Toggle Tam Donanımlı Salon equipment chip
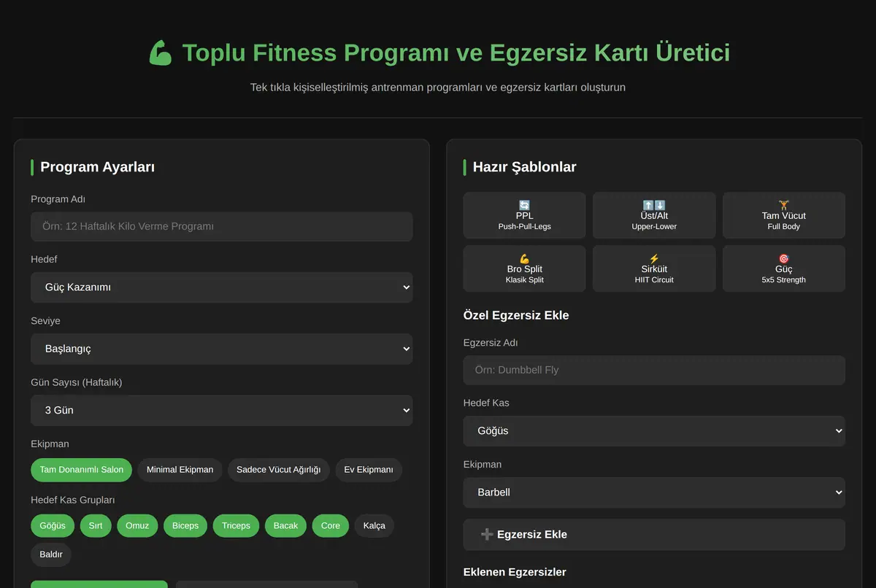The width and height of the screenshot is (876, 588). point(82,470)
